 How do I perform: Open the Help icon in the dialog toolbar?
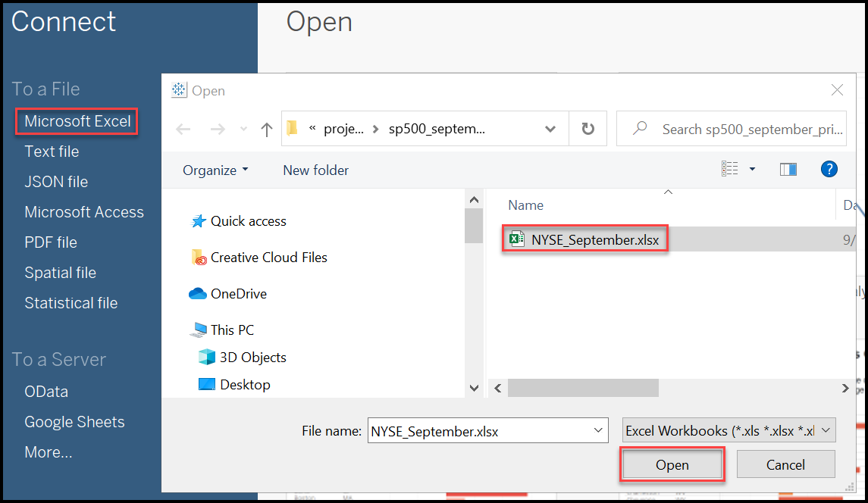tap(829, 169)
